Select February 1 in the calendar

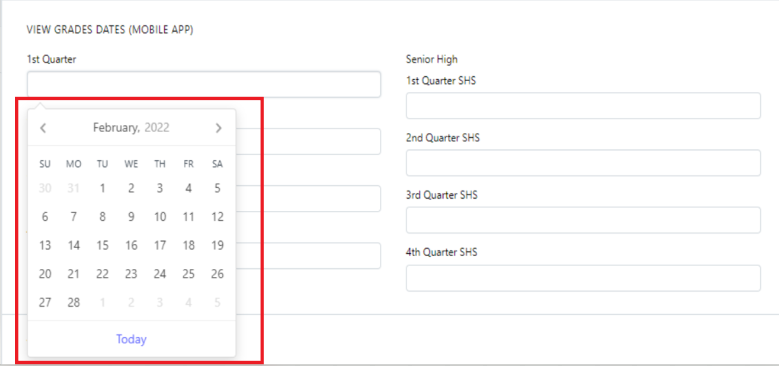102,188
